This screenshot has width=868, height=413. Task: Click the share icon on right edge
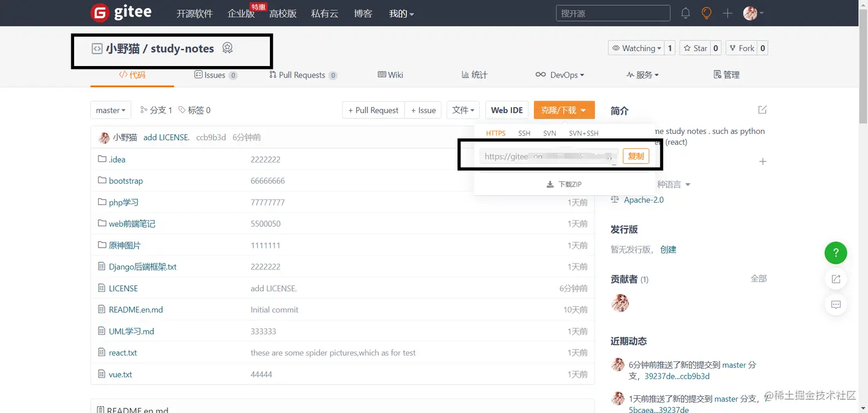(836, 279)
